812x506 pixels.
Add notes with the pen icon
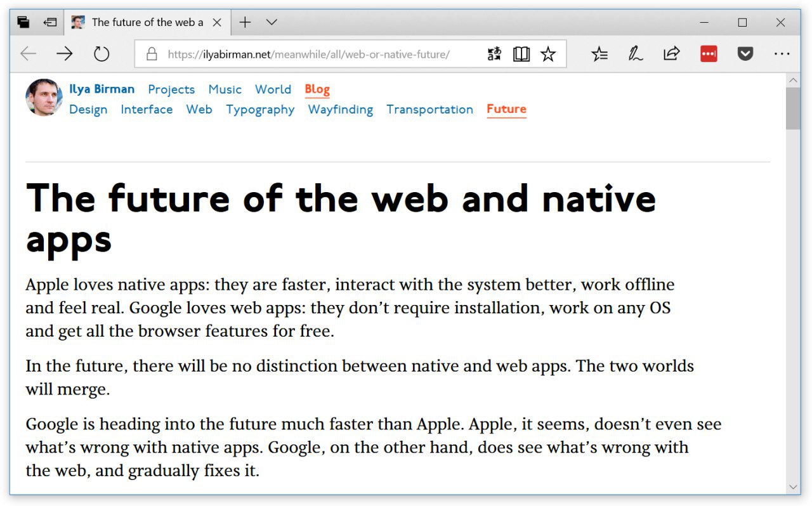tap(635, 54)
